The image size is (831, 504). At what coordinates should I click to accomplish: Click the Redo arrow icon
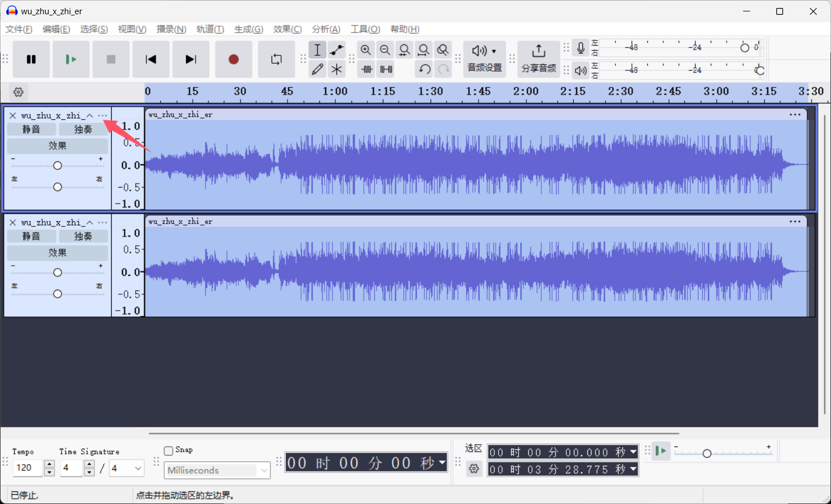(x=443, y=70)
